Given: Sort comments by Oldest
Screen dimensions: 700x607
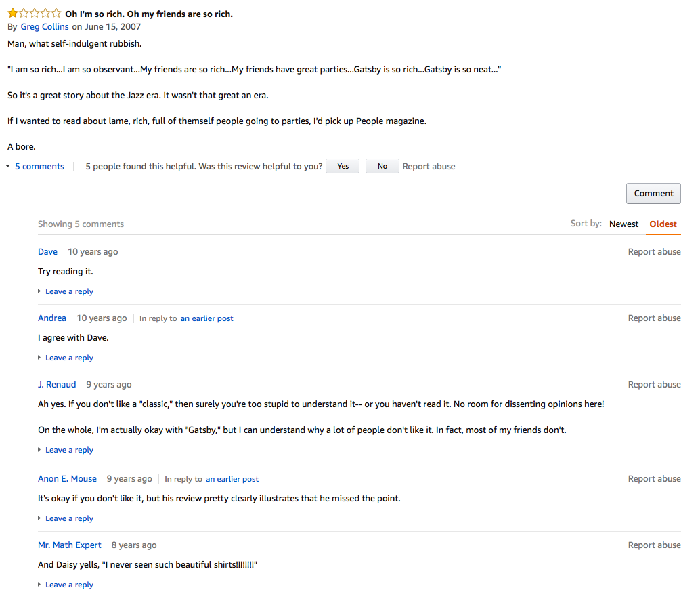Looking at the screenshot, I should pos(663,224).
